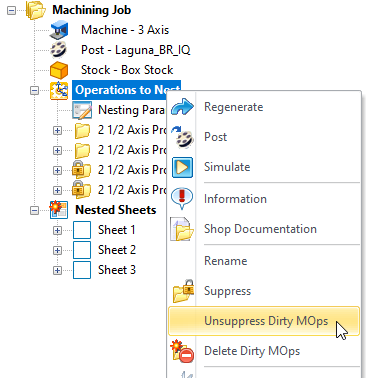This screenshot has width=377, height=378.
Task: Select the Post film reel icon in tree
Action: (x=59, y=50)
